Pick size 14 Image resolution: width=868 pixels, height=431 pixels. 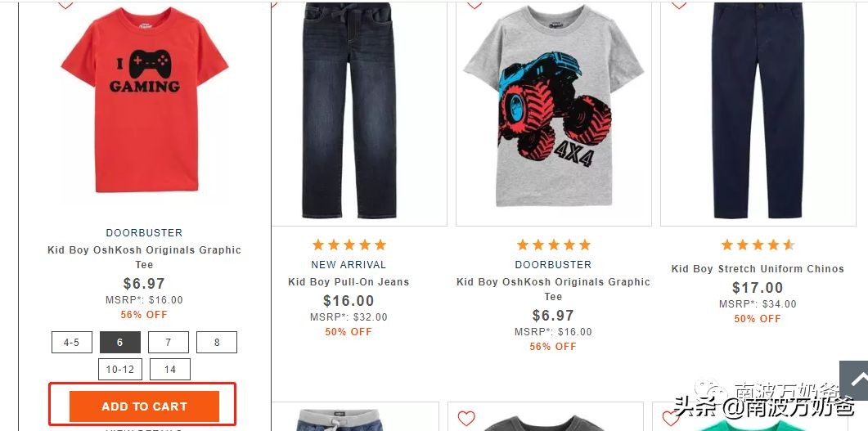pyautogui.click(x=170, y=370)
